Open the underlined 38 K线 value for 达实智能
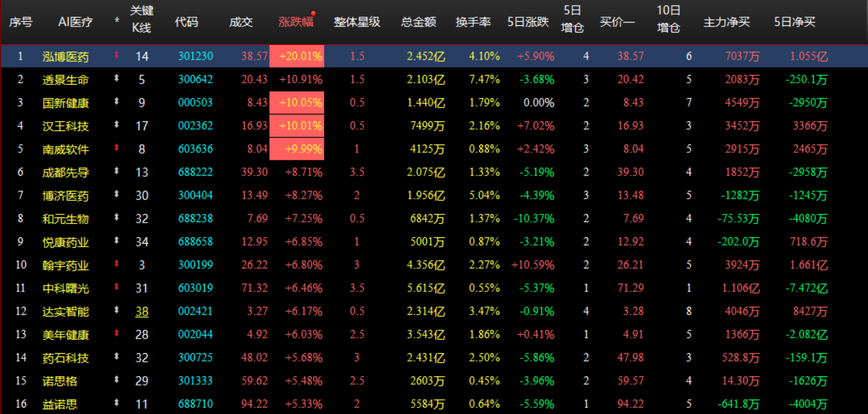 pos(142,311)
